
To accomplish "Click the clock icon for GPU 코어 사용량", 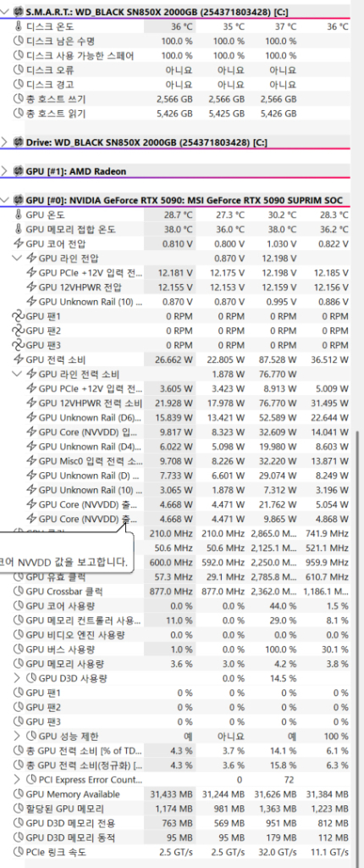I will click(18, 605).
